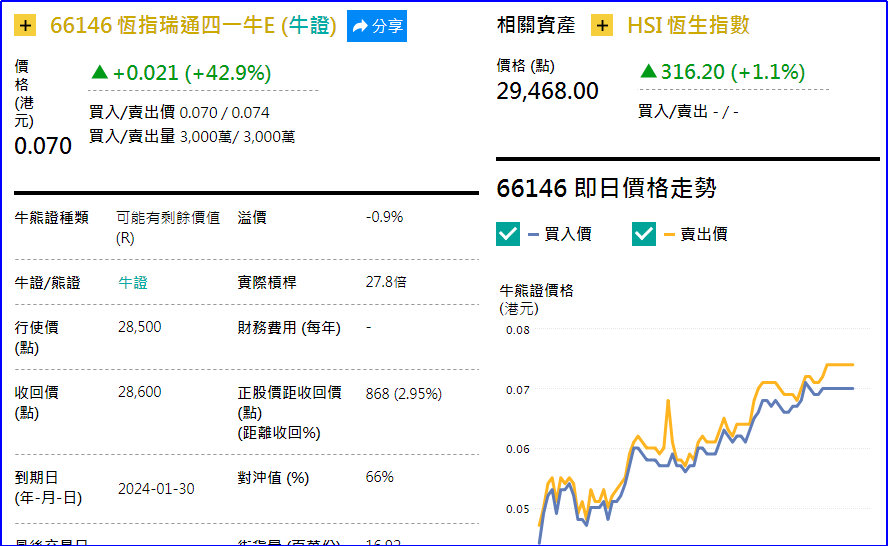This screenshot has height=546, width=888.
Task: Click the 0.08 axis label on chart
Action: tap(518, 330)
